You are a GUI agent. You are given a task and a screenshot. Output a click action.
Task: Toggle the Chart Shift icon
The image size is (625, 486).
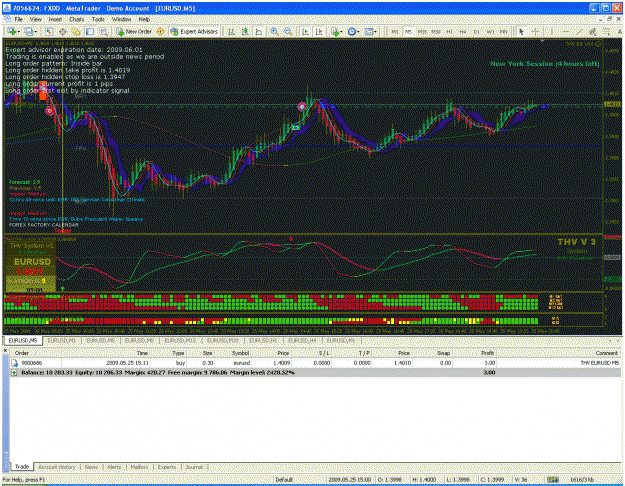[319, 31]
